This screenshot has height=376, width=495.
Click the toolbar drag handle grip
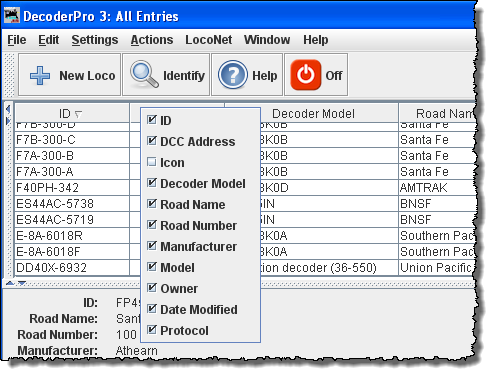[x=10, y=75]
